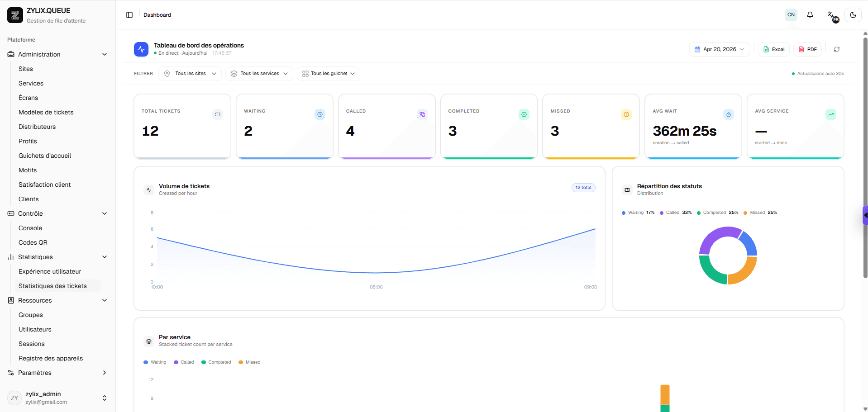
Task: Click the Statistiques bar chart icon
Action: tap(11, 257)
